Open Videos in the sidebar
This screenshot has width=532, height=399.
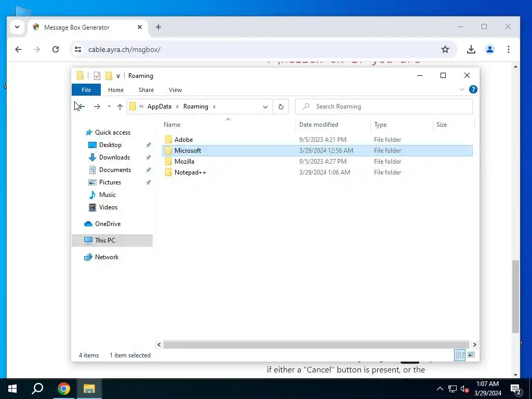tap(108, 207)
